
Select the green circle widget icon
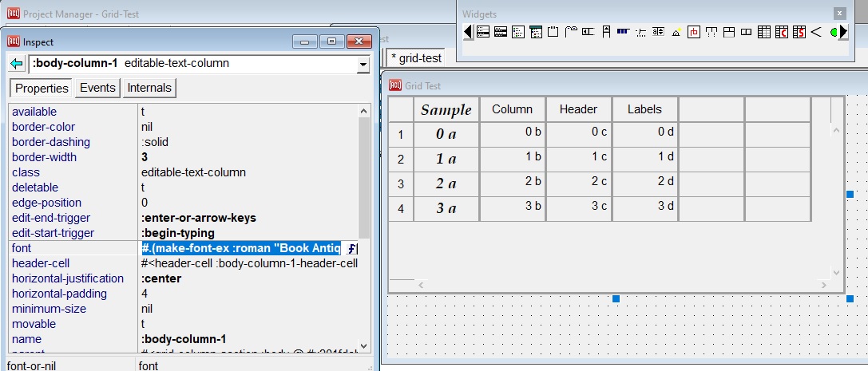coord(833,32)
